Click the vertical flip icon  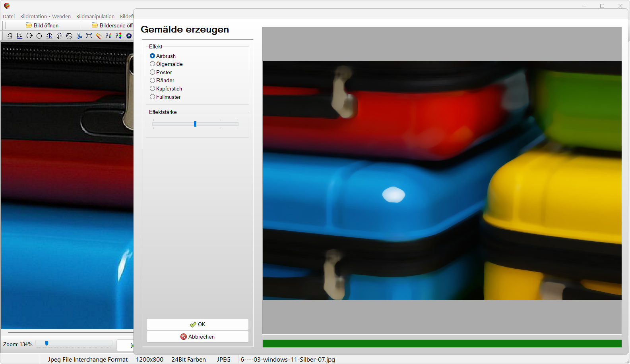69,36
